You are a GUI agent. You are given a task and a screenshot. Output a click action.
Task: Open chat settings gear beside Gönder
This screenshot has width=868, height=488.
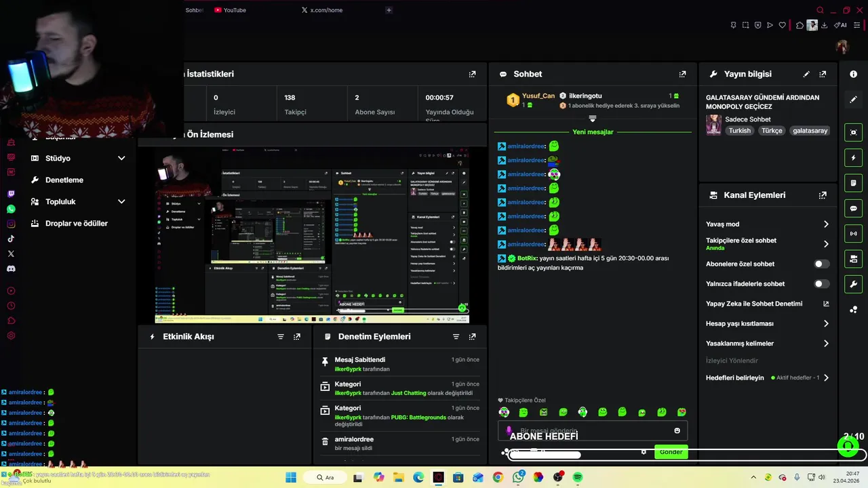tap(644, 452)
